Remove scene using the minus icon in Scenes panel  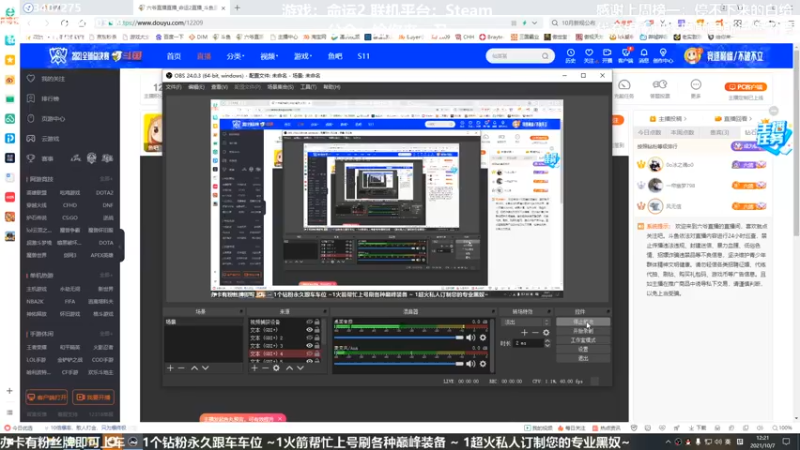[181, 368]
